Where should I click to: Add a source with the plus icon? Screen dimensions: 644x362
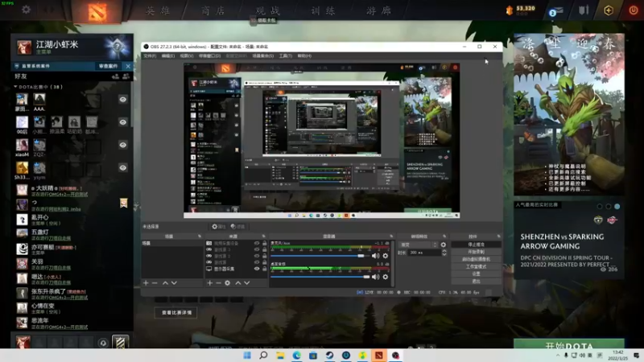click(x=210, y=283)
